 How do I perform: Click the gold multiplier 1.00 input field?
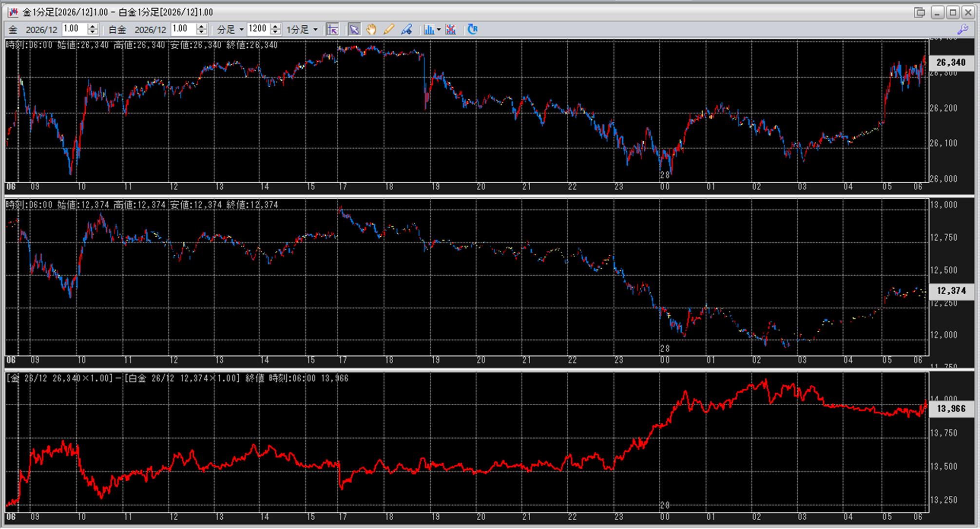click(74, 29)
